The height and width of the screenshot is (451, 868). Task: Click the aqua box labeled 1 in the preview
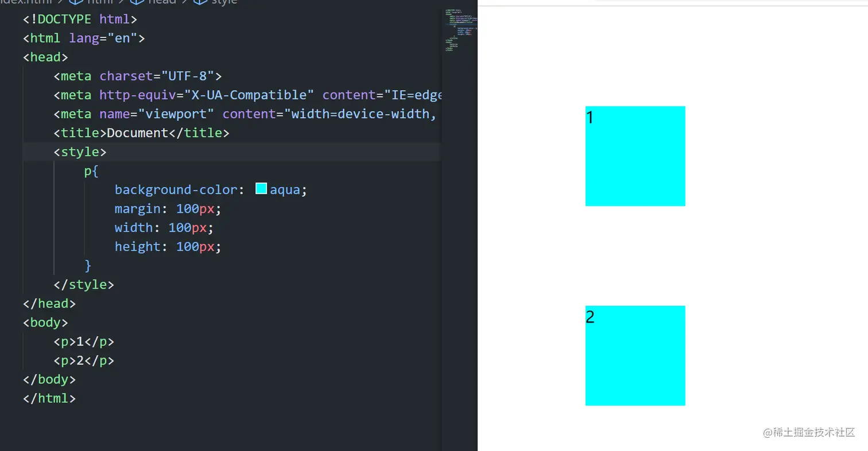tap(635, 156)
